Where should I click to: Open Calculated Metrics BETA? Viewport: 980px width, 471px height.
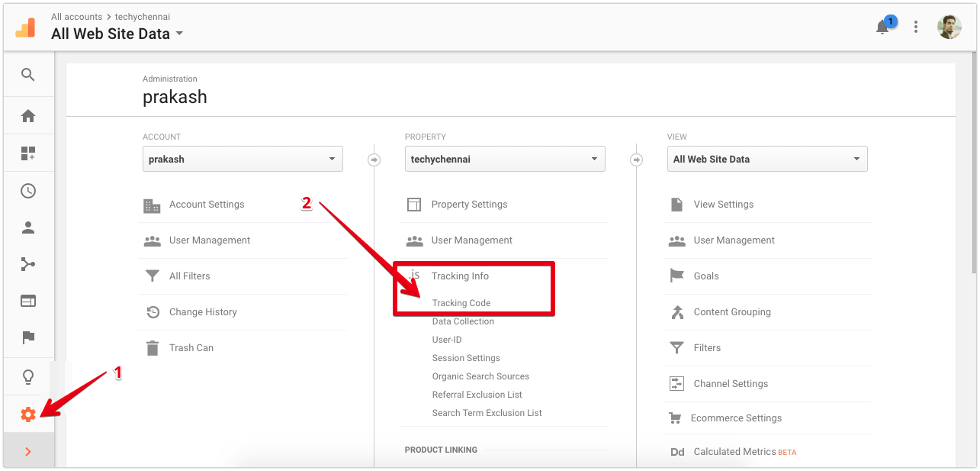click(745, 452)
